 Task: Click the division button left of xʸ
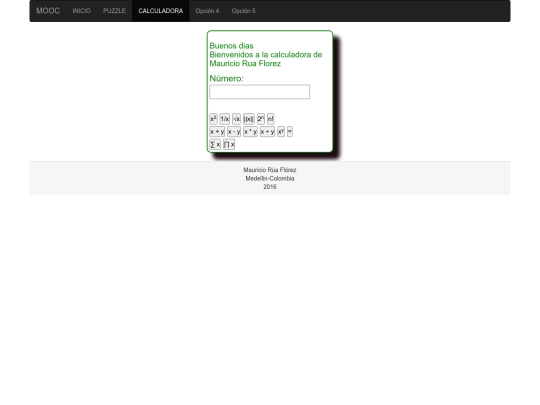point(267,132)
